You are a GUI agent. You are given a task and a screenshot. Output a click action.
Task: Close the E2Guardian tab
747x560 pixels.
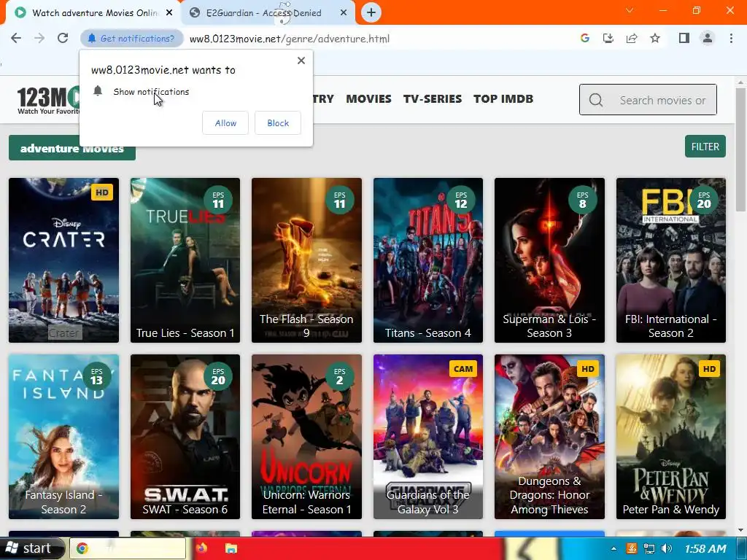(x=344, y=13)
